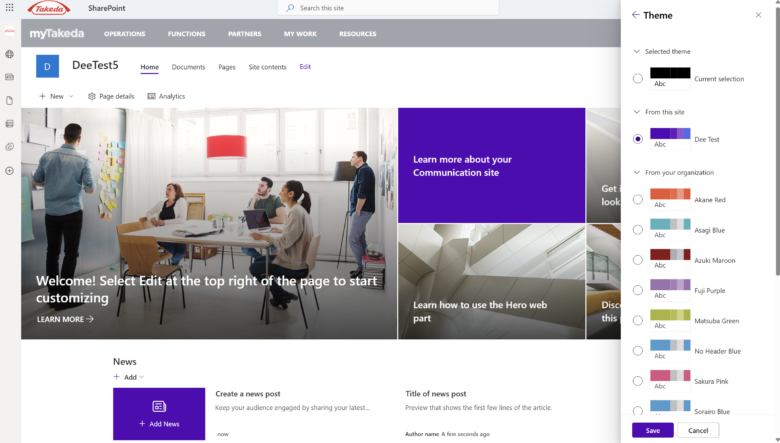Image resolution: width=780 pixels, height=443 pixels.
Task: Click the plus icon beside Add in News
Action: pos(116,377)
